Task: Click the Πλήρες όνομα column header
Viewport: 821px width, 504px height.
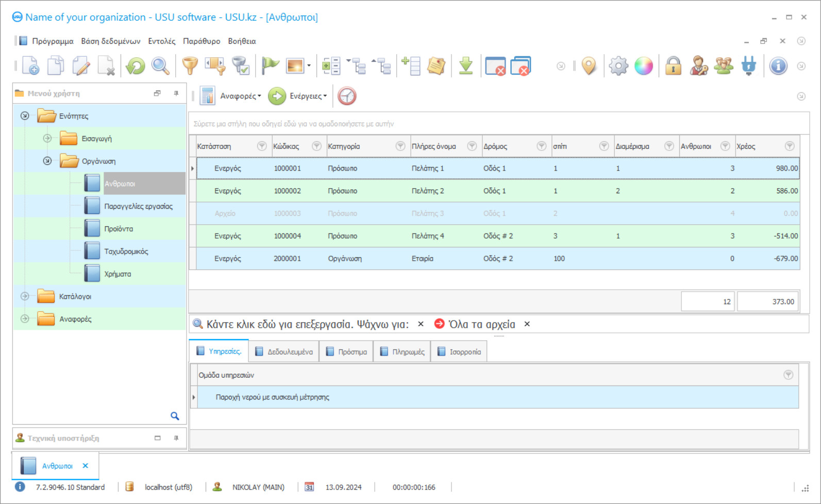Action: (445, 146)
